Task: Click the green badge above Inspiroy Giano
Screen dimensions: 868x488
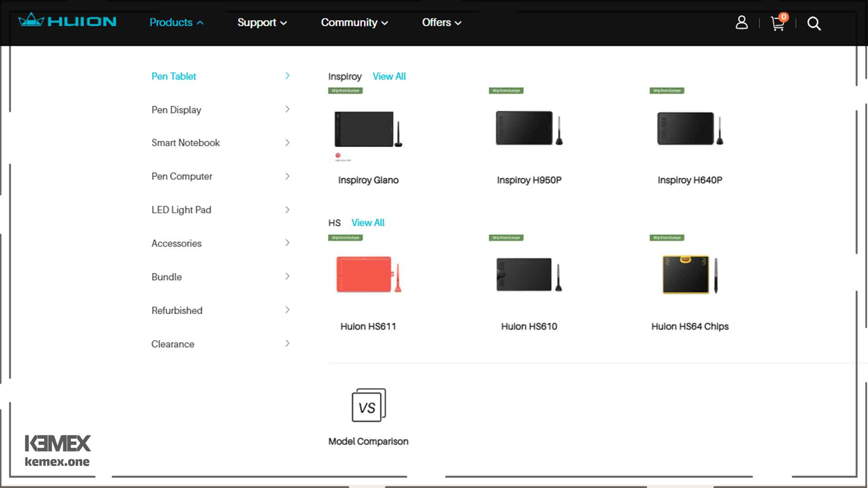Action: pyautogui.click(x=345, y=91)
